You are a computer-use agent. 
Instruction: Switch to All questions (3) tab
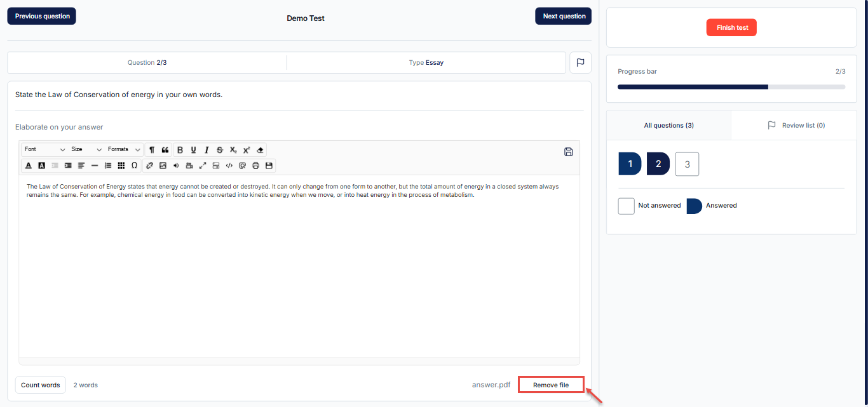668,126
